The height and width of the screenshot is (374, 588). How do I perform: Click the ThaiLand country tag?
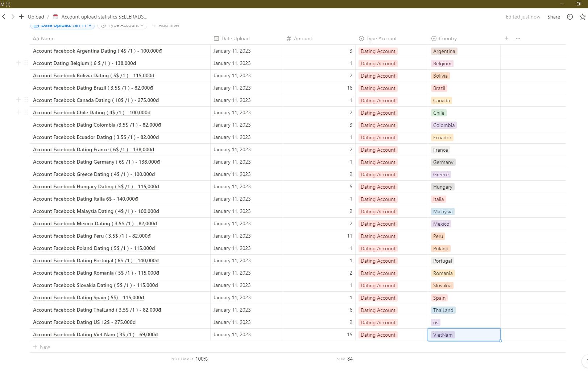click(443, 310)
